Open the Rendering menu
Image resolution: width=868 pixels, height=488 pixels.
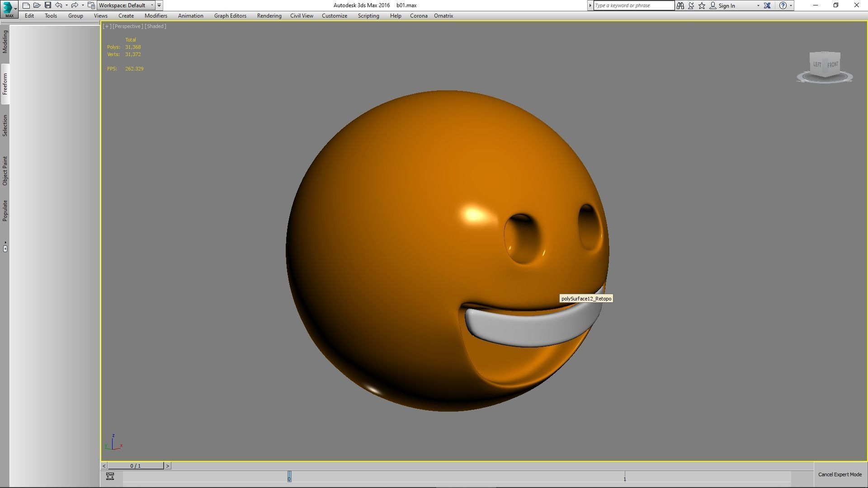[269, 16]
